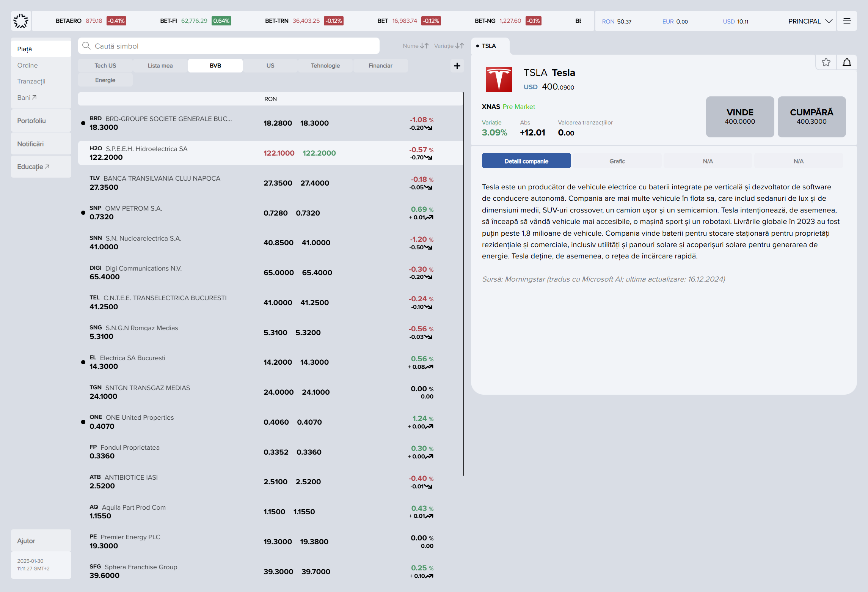
Task: Open the hamburger menu
Action: tap(847, 21)
